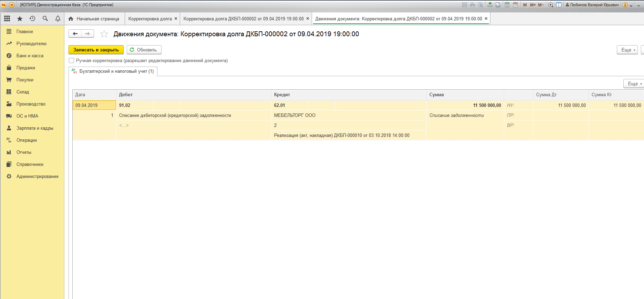Close the Корректировка долга list tab

tap(176, 19)
